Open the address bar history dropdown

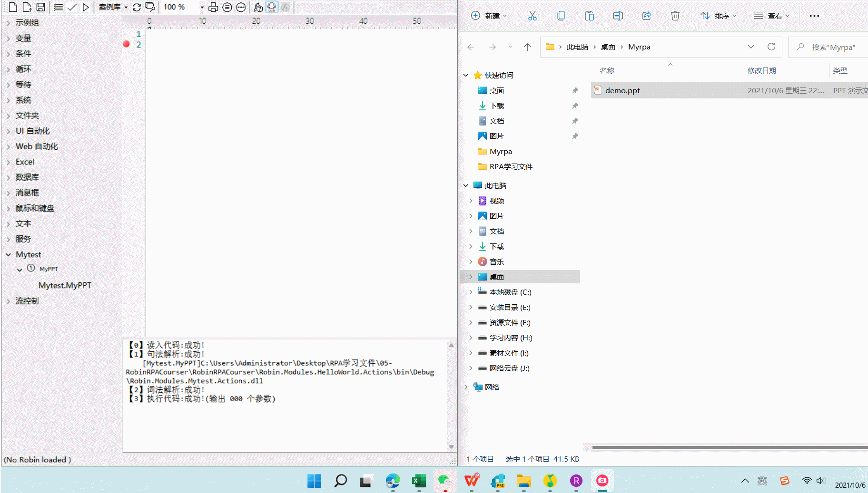tap(751, 47)
